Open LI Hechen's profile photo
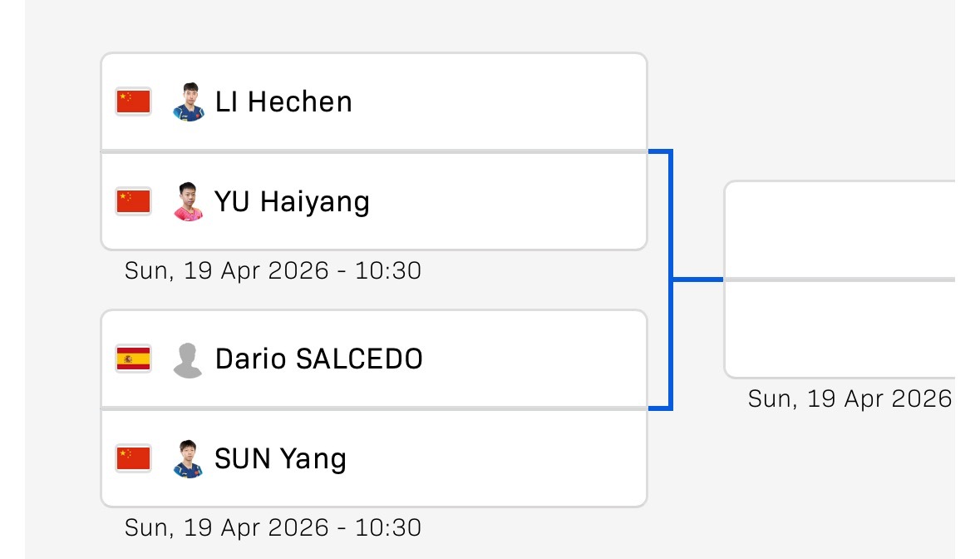The height and width of the screenshot is (559, 980). click(x=189, y=101)
